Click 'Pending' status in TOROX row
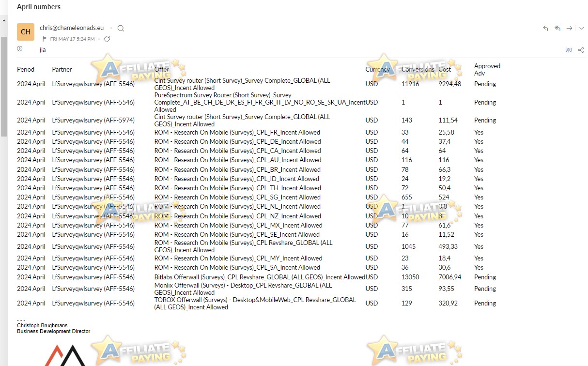Screen dimensions: 588x366 coord(485,303)
